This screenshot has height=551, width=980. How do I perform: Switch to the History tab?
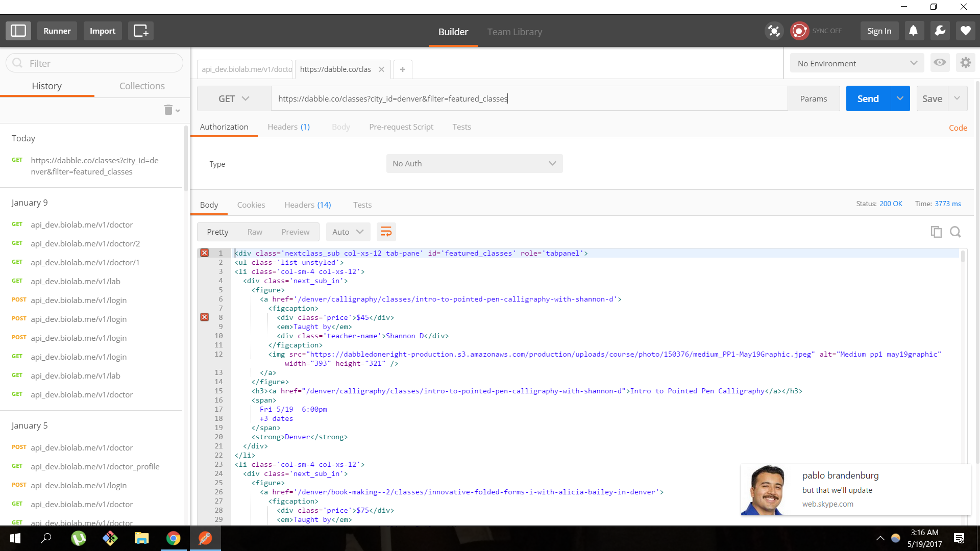[47, 86]
